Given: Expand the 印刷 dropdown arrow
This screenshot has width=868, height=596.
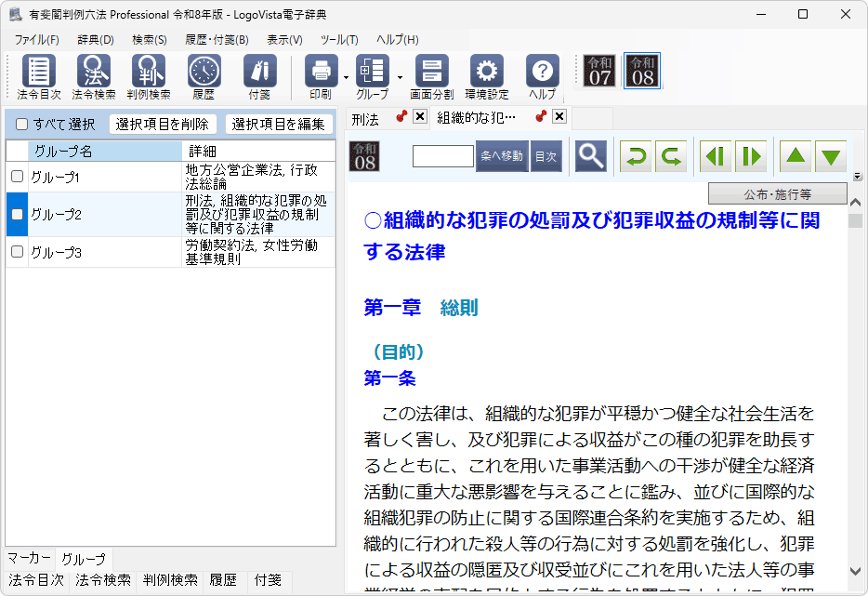Looking at the screenshot, I should pyautogui.click(x=345, y=77).
